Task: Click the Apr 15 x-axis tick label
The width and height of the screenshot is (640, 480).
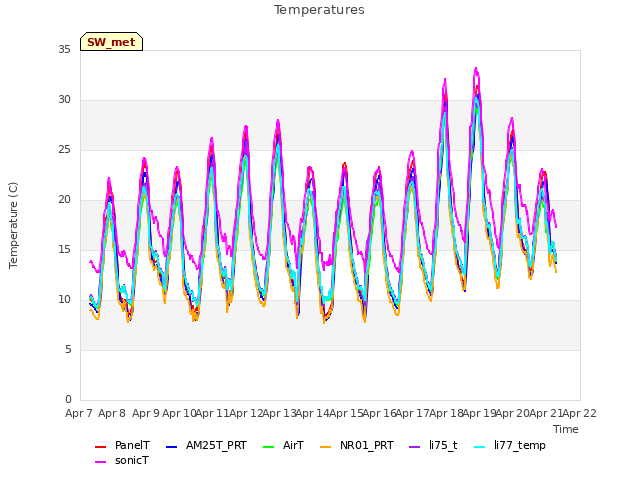Action: click(346, 413)
